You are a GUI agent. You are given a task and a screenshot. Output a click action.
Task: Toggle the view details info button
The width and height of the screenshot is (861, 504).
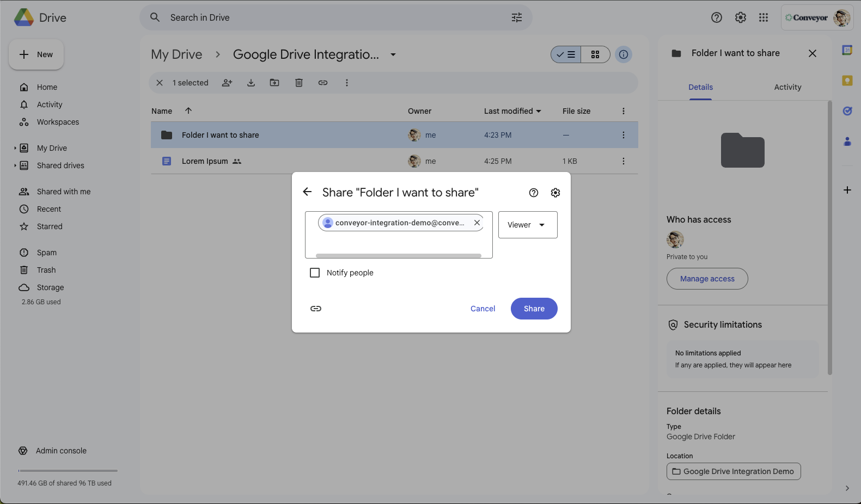(x=624, y=54)
